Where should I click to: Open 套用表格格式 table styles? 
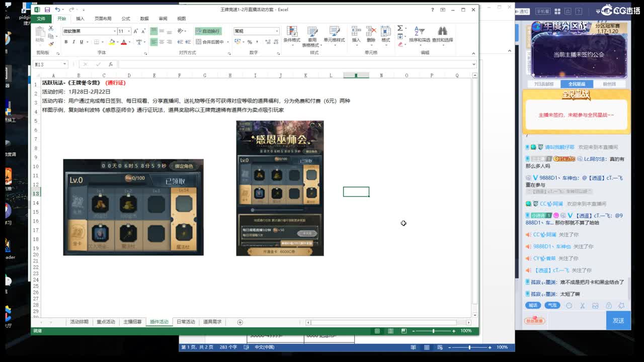(312, 36)
